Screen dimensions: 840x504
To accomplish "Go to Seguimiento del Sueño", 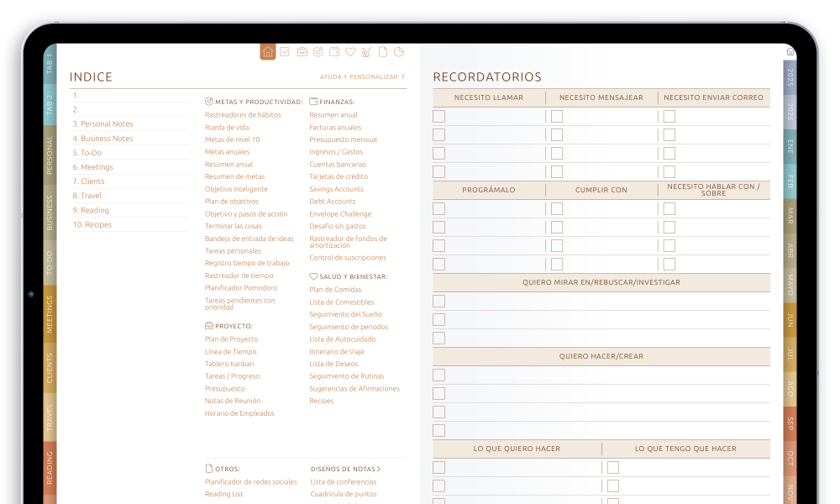I will 345,314.
